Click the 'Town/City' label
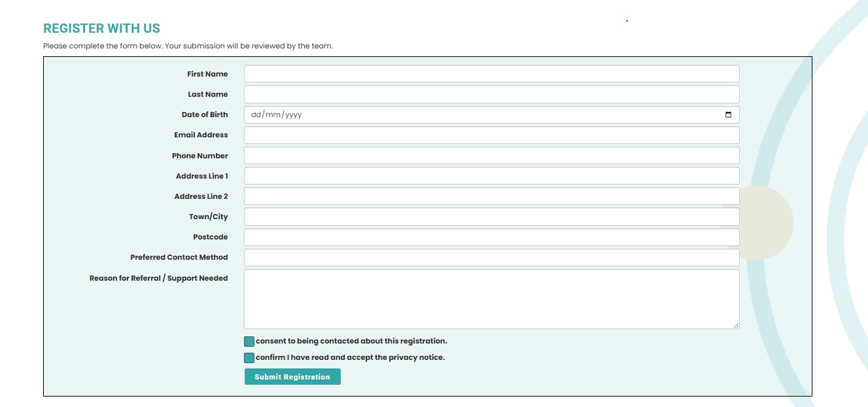Screen dimensions: 868x407 (209, 217)
